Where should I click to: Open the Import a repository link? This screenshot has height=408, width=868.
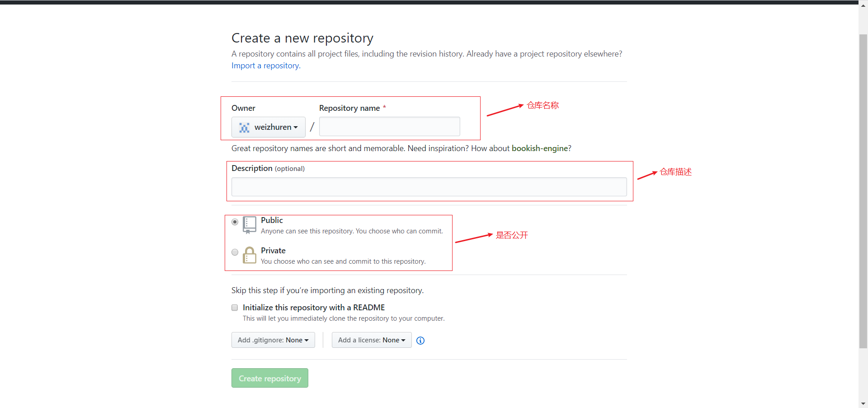[x=265, y=66]
